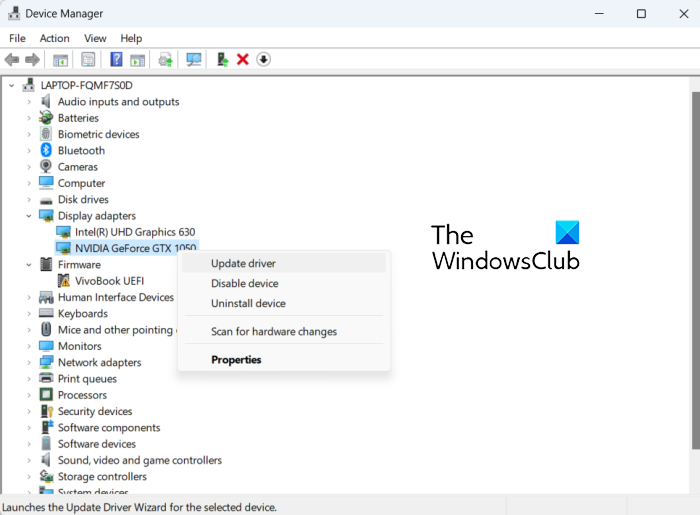The width and height of the screenshot is (700, 515).
Task: Click the Security devices key icon
Action: 47,411
